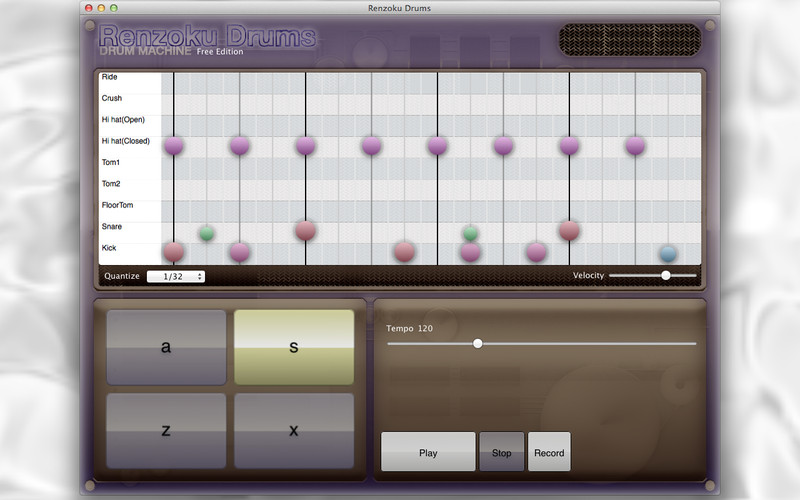The width and height of the screenshot is (800, 500).
Task: Select the seventh Hi hat(Closed) note
Action: click(x=569, y=146)
